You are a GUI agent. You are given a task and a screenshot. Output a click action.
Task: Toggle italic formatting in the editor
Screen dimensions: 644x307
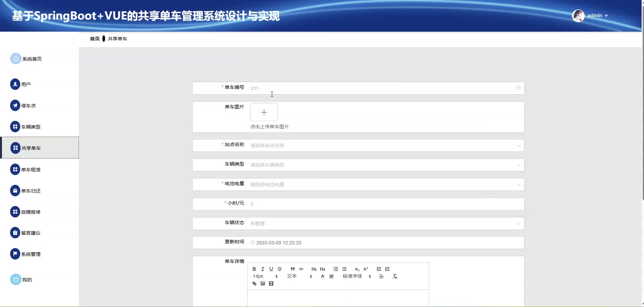263,269
